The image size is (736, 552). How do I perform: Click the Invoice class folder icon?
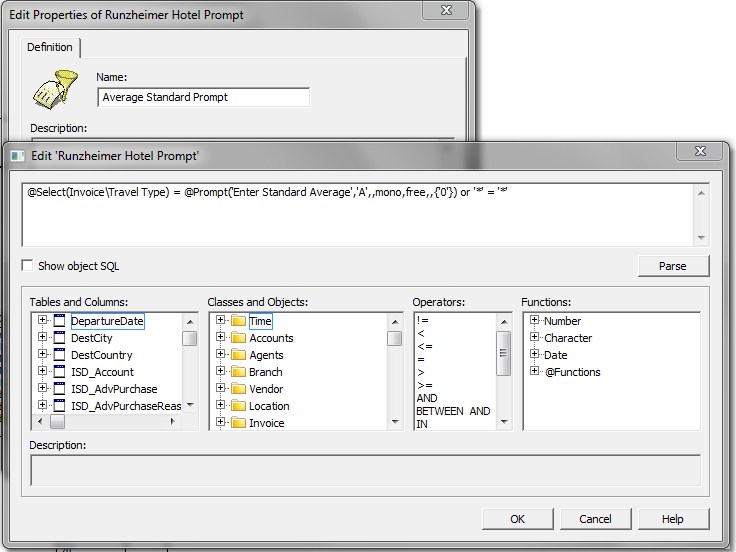238,422
